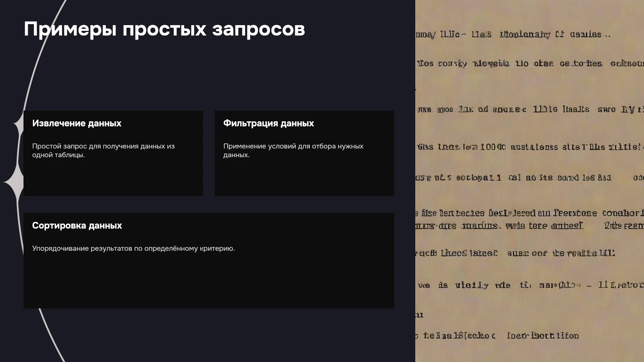Image resolution: width=644 pixels, height=362 pixels.
Task: Click the top typewritten line of the image
Action: pos(513,35)
